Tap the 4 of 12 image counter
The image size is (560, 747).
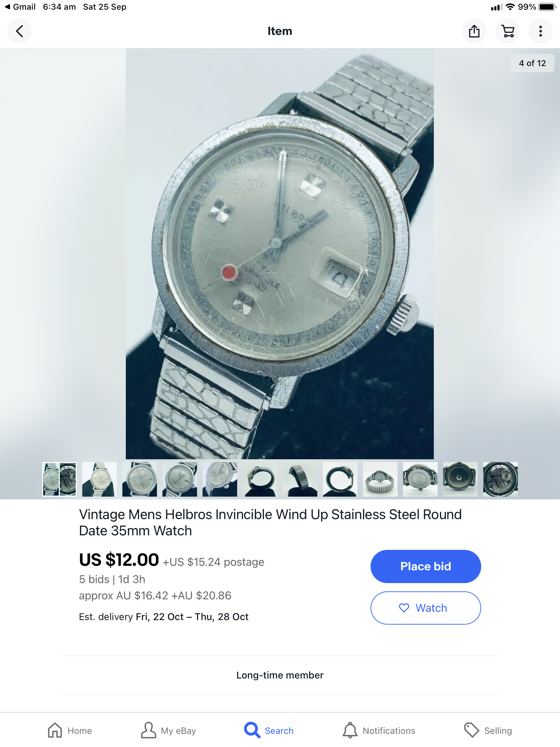click(532, 63)
